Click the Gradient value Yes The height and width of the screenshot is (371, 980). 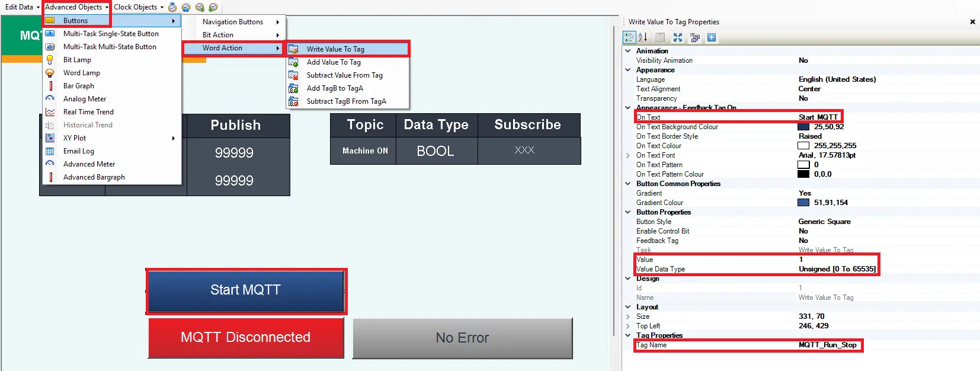coord(805,193)
